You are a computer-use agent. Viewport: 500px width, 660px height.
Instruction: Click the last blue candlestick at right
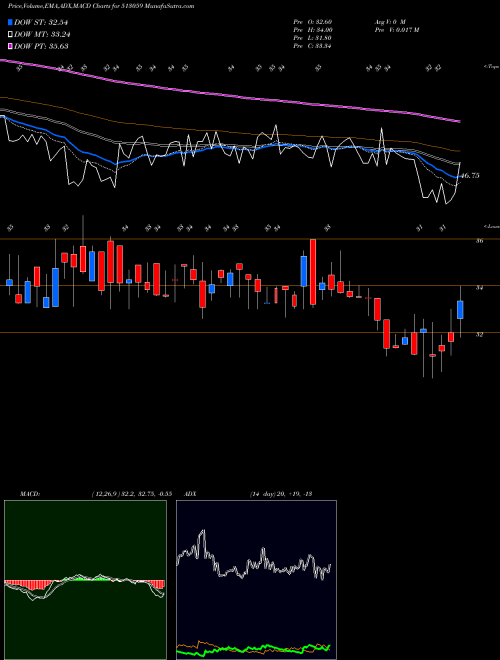click(460, 310)
